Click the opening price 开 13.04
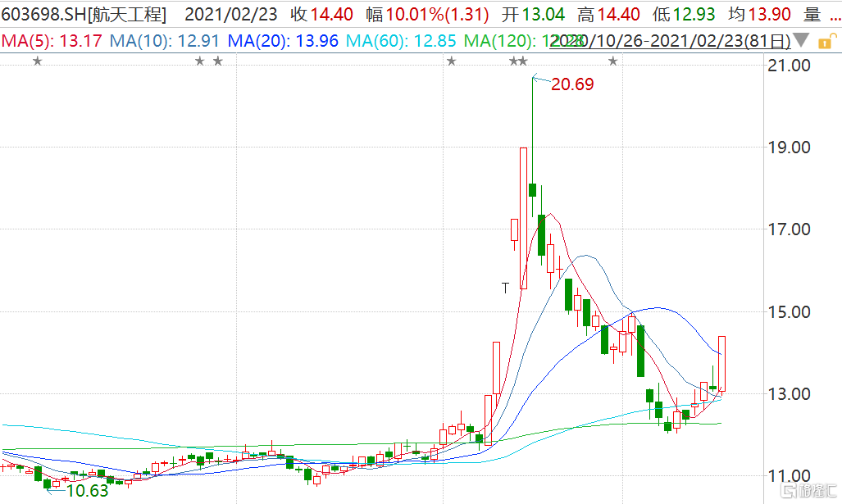 pos(533,14)
